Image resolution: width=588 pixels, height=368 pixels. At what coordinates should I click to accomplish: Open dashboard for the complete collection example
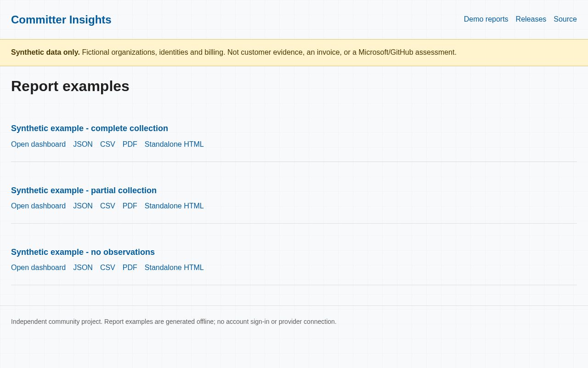pos(39,144)
